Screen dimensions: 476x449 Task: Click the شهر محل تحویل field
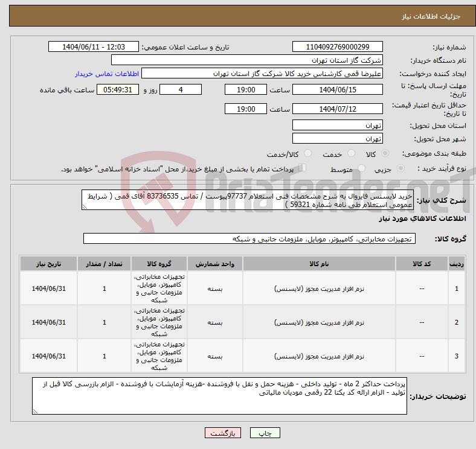tap(337, 138)
